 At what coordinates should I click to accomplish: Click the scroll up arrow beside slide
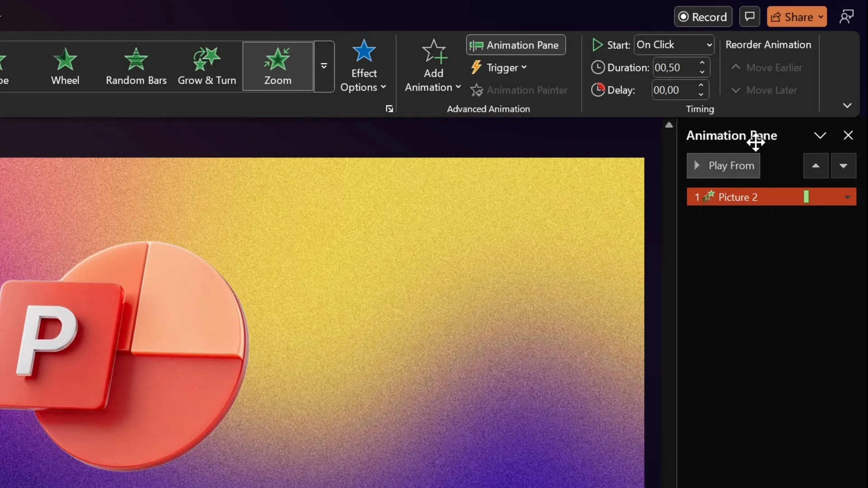(x=669, y=125)
